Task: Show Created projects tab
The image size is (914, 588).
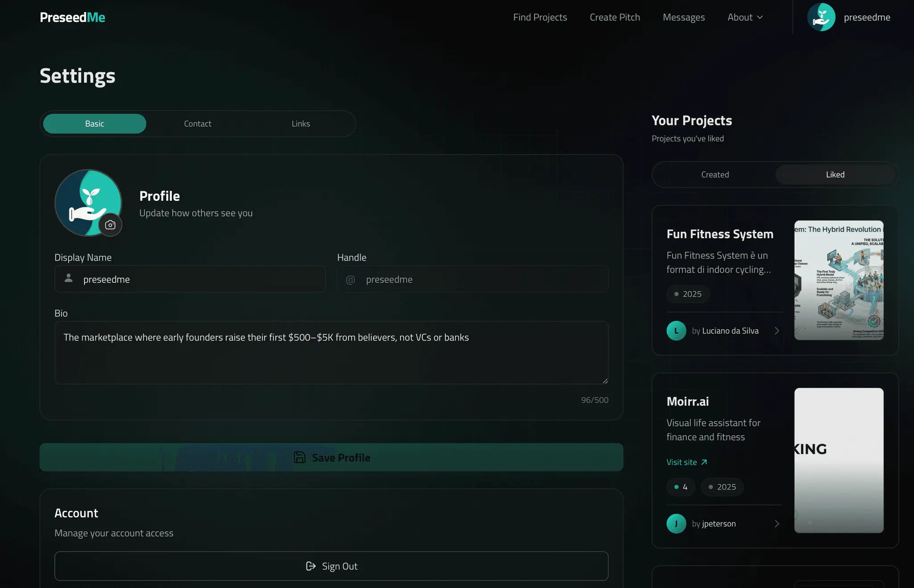Action: tap(715, 174)
